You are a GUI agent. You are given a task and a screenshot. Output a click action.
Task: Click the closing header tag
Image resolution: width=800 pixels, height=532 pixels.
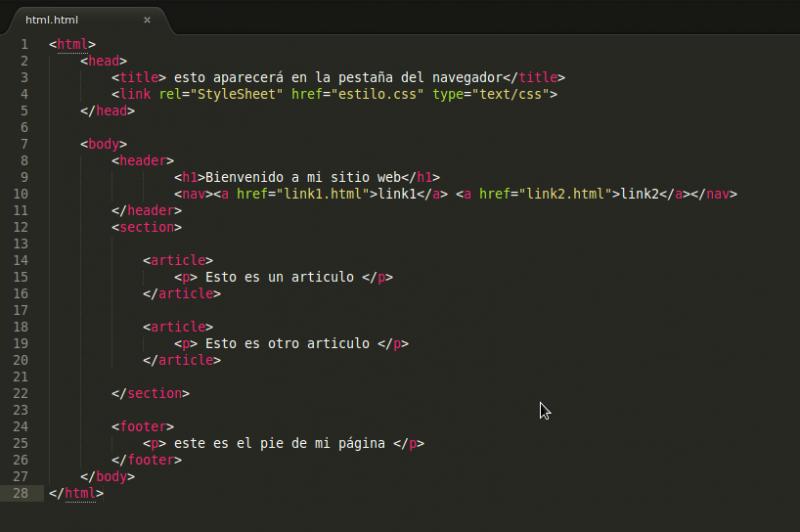(x=147, y=210)
